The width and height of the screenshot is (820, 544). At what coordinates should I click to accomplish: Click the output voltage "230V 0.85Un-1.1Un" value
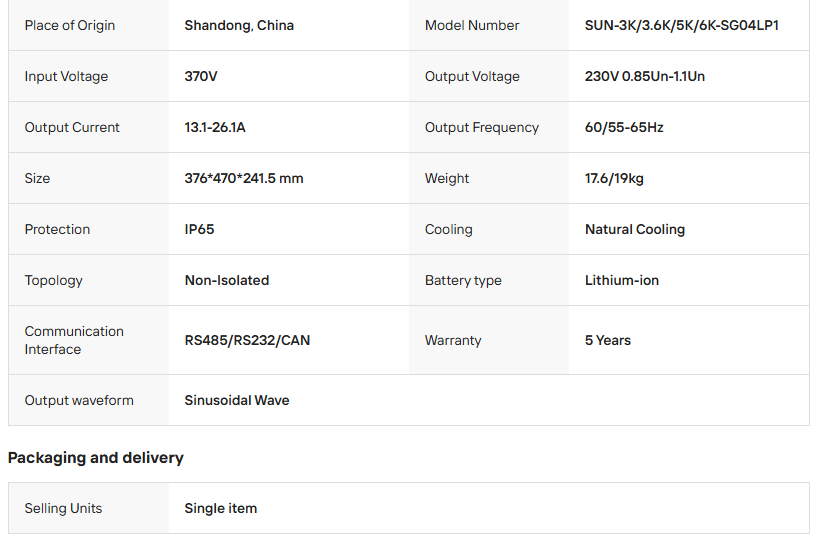click(x=644, y=76)
